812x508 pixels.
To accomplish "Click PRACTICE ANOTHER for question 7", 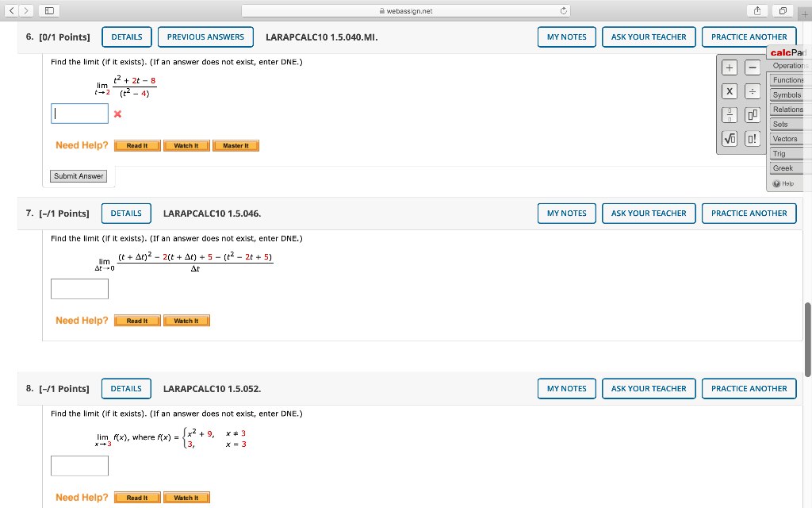I will tap(749, 213).
